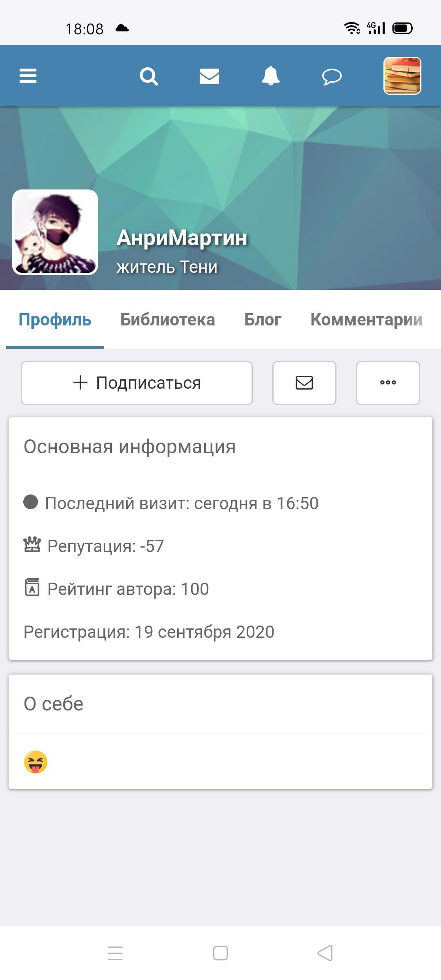441x980 pixels.
Task: Tap the search magnifier icon
Action: [149, 76]
